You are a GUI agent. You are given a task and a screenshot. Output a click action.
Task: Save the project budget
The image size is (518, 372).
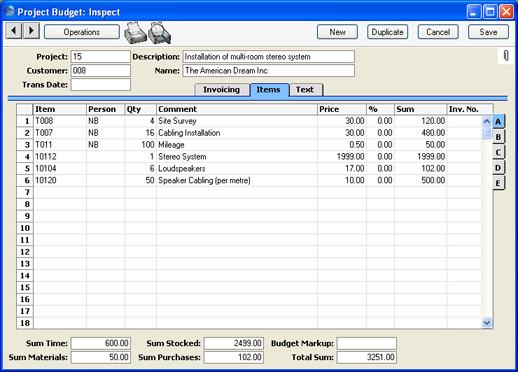pos(488,32)
